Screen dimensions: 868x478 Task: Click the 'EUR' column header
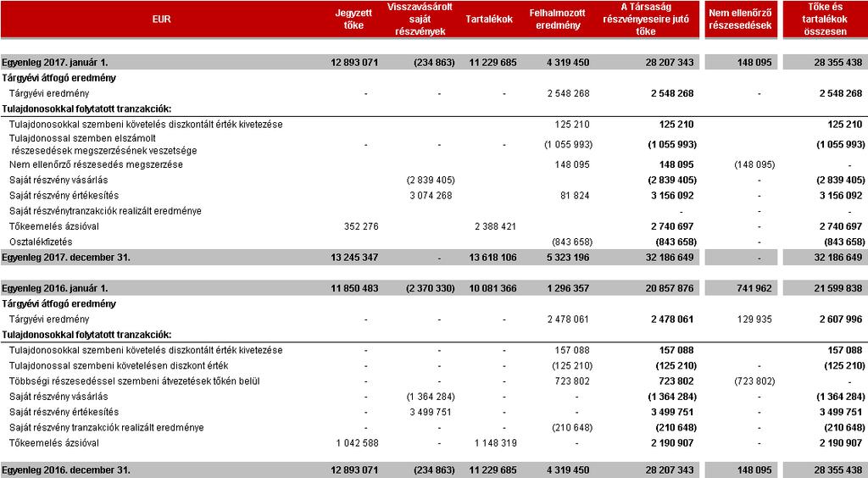pyautogui.click(x=161, y=19)
